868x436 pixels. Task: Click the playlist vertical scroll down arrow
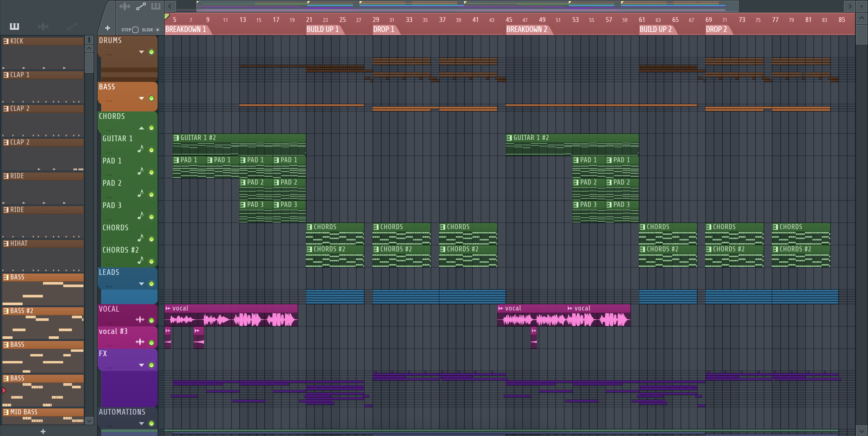pyautogui.click(x=862, y=431)
